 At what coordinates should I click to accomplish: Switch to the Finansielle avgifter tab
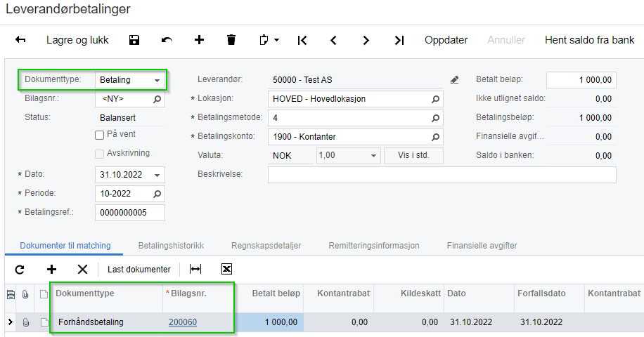pyautogui.click(x=482, y=246)
